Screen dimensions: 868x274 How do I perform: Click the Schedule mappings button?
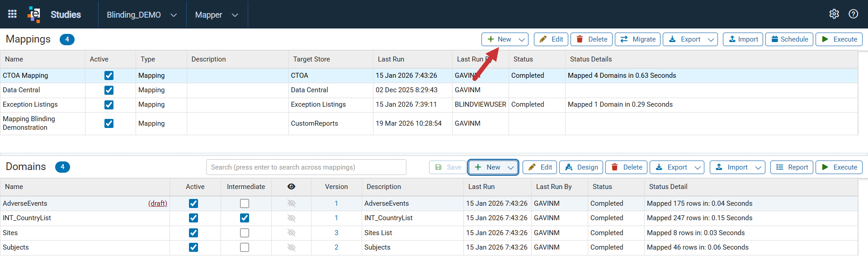point(789,39)
